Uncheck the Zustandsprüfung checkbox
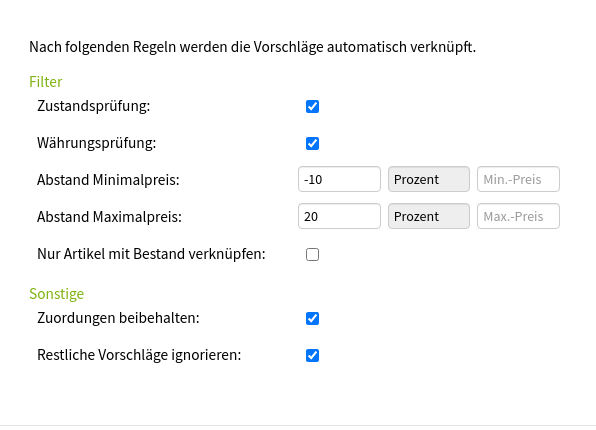596x430 pixels. click(312, 106)
